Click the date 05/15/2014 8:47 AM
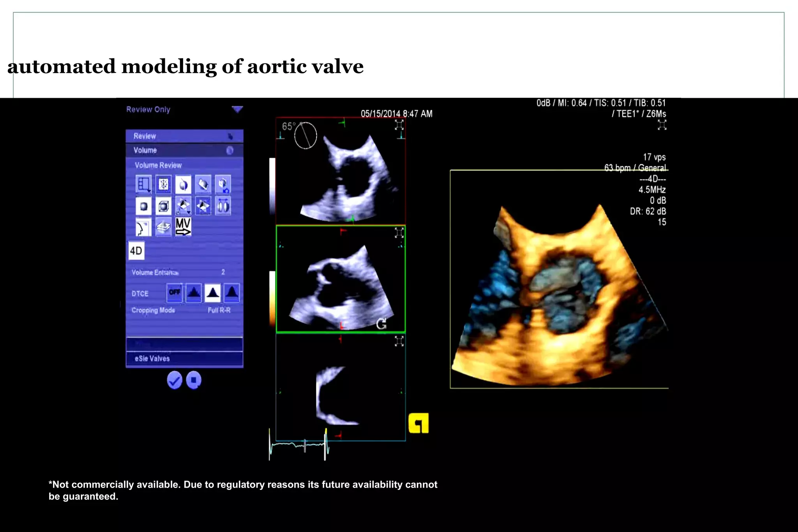The width and height of the screenshot is (798, 532). 397,114
